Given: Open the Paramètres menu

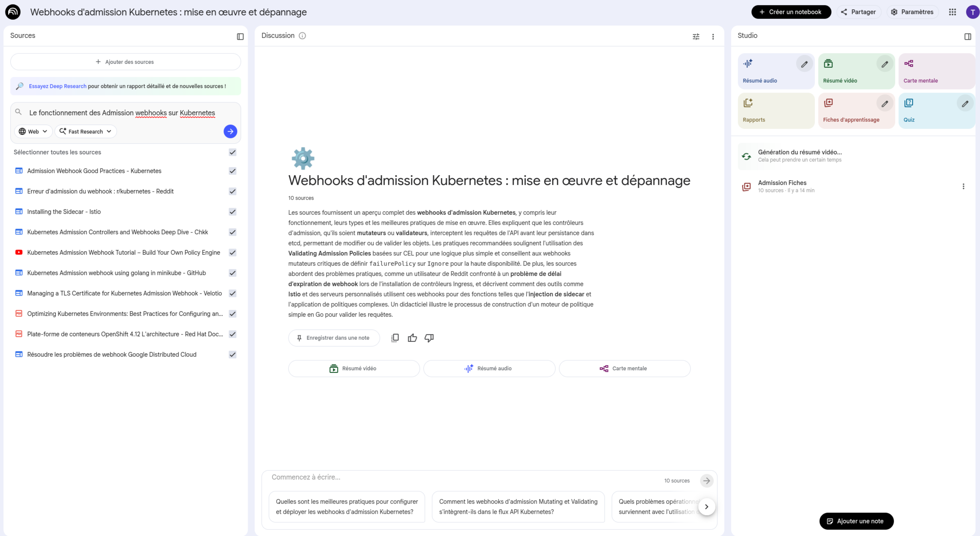Looking at the screenshot, I should (913, 12).
